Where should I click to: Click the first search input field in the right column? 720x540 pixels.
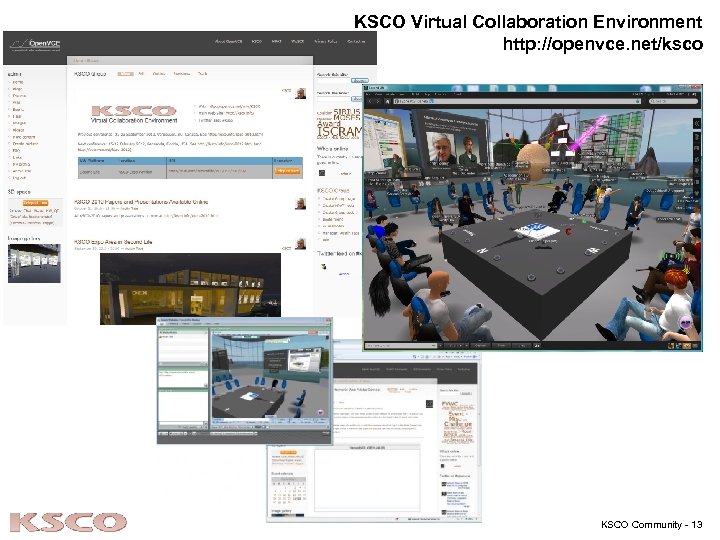pyautogui.click(x=334, y=81)
